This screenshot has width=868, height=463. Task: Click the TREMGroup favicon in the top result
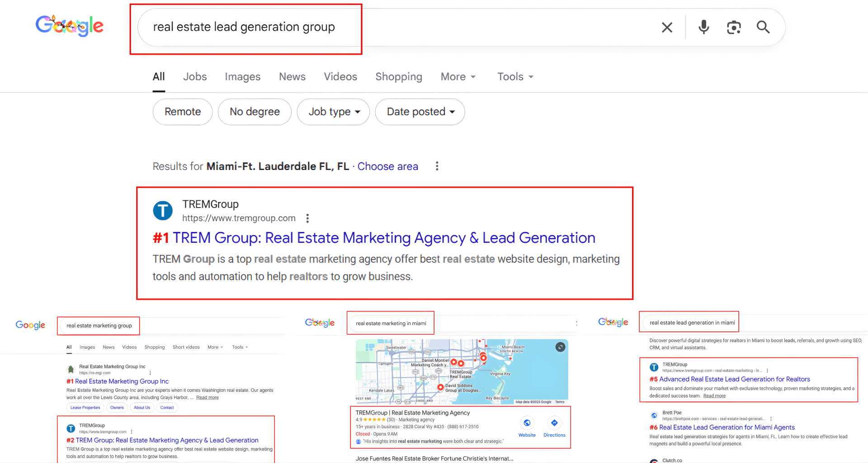point(163,211)
